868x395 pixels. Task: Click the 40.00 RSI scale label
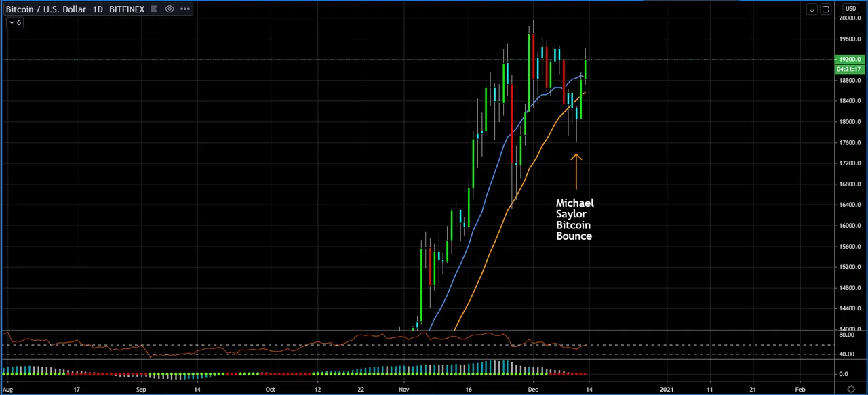click(x=846, y=354)
